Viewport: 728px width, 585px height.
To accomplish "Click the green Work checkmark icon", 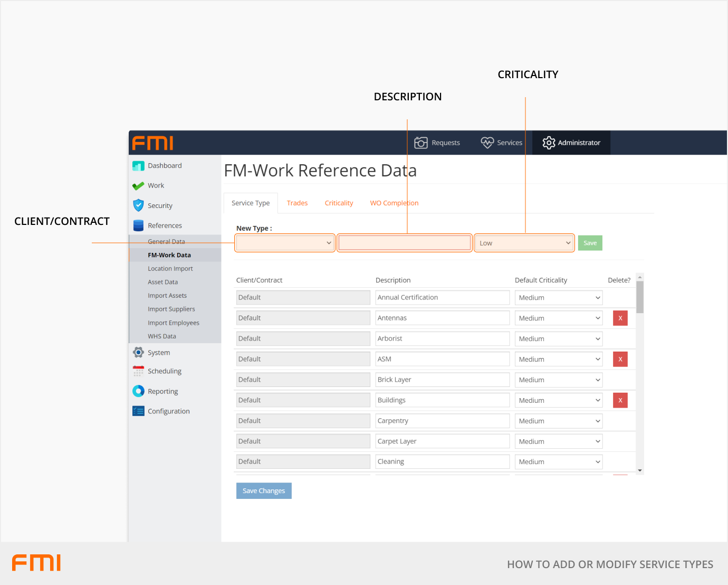I will (138, 186).
